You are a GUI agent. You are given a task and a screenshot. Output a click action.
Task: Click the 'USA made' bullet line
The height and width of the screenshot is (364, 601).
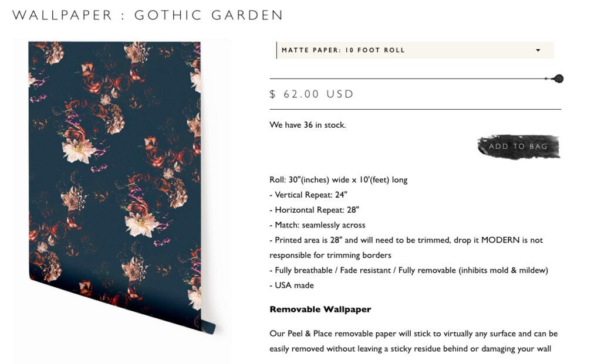pyautogui.click(x=292, y=285)
